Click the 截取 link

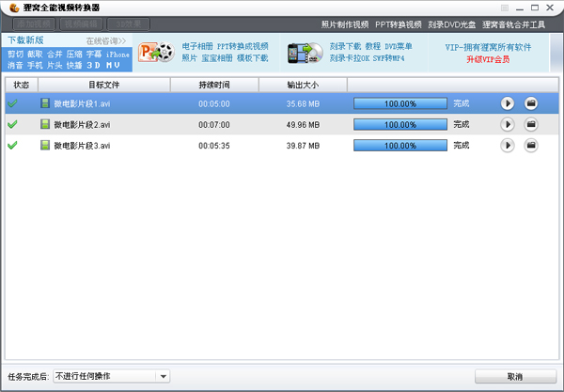35,55
